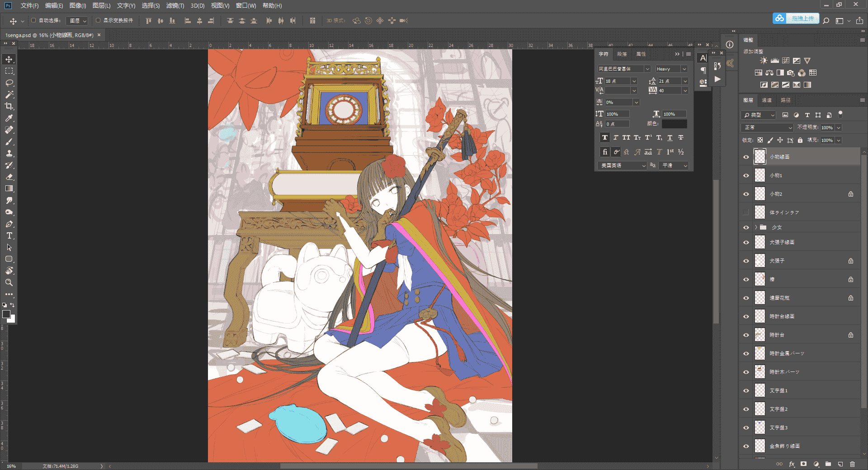Select the Crop tool
Viewport: 868px width, 470px height.
click(x=9, y=107)
